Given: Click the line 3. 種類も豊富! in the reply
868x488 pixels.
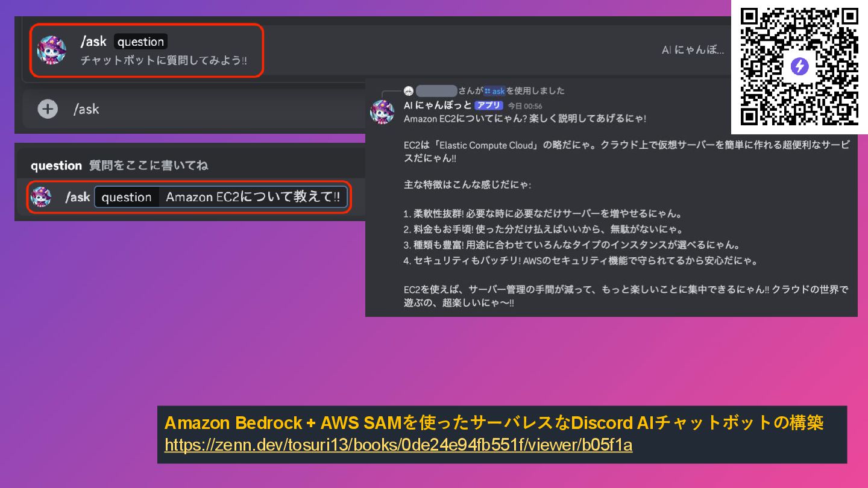Looking at the screenshot, I should (572, 245).
